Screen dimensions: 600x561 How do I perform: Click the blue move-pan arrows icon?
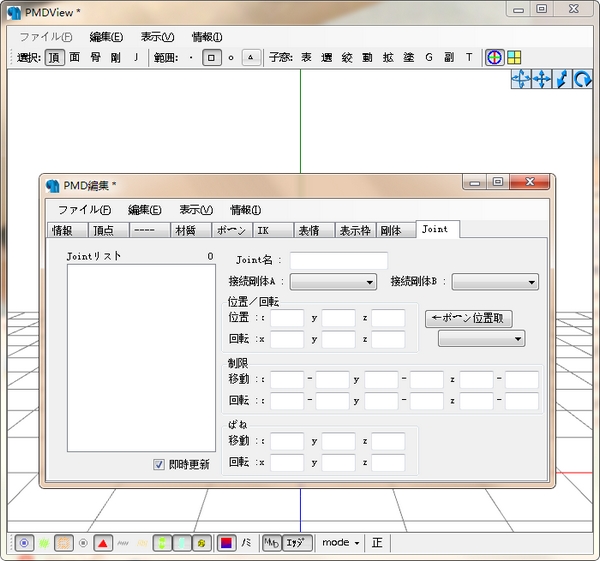(541, 80)
